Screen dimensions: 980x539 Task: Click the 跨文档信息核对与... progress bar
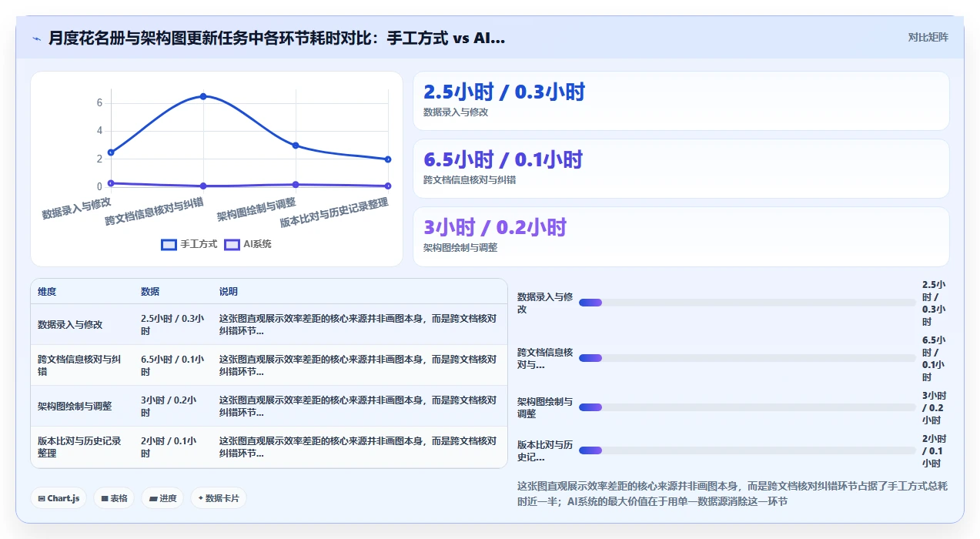tap(748, 358)
